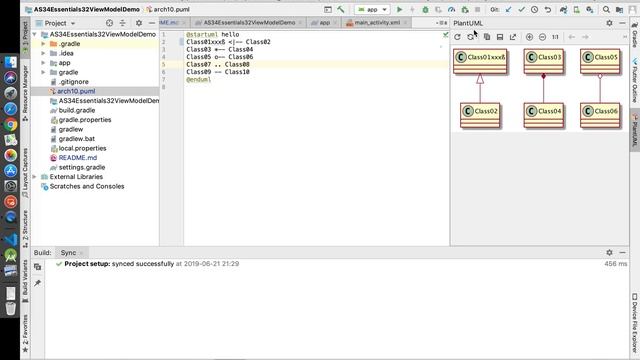Screen dimensions: 640x360
Task: Open Trash in the Dock
Action: [x=11, y=309]
